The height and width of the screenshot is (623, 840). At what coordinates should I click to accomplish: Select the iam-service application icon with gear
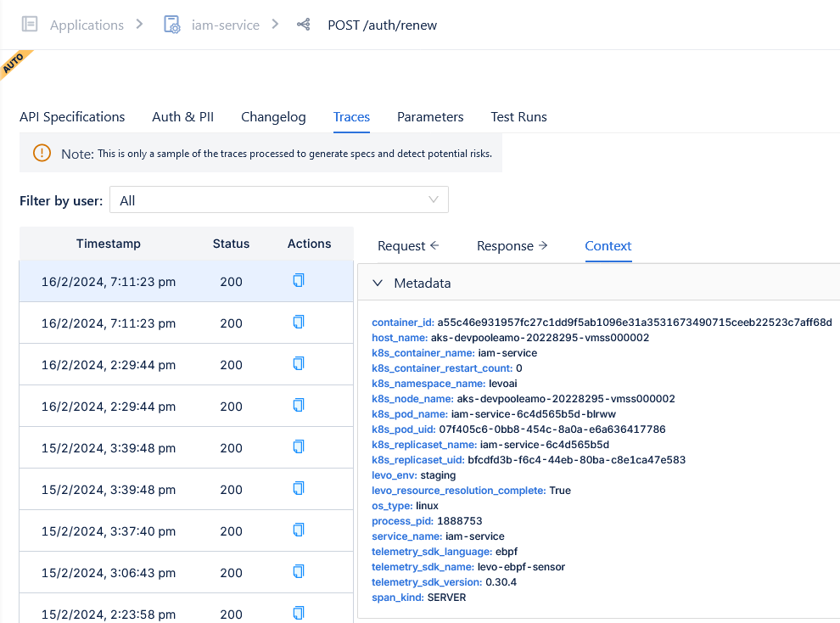coord(172,25)
